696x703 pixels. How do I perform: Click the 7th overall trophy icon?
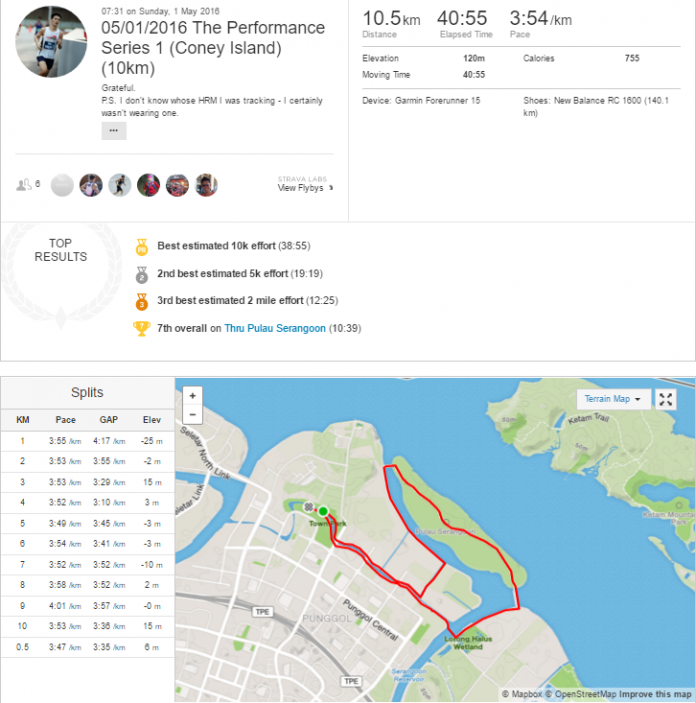pos(142,329)
